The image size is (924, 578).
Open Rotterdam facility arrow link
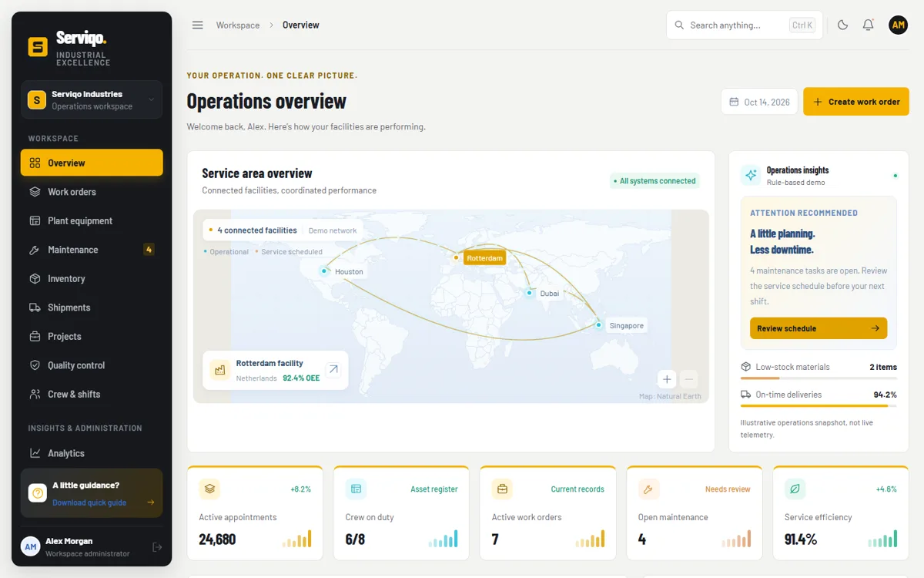click(x=333, y=370)
